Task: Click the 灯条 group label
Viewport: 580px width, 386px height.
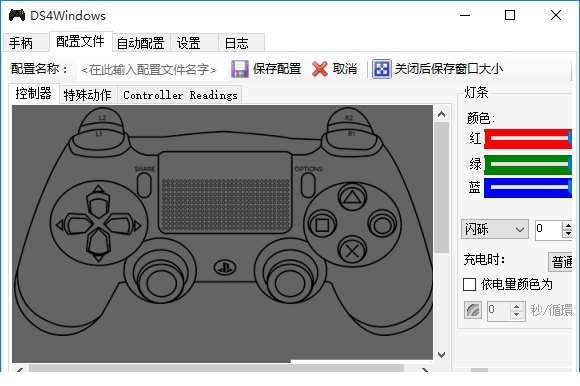Action: pyautogui.click(x=476, y=92)
